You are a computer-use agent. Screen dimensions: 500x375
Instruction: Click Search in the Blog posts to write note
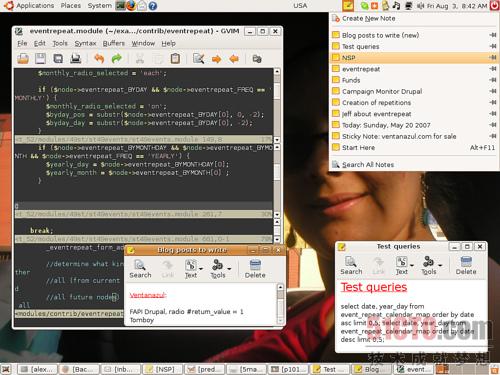[x=140, y=269]
